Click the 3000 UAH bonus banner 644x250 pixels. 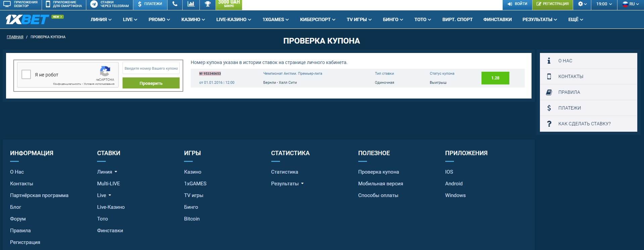229,4
